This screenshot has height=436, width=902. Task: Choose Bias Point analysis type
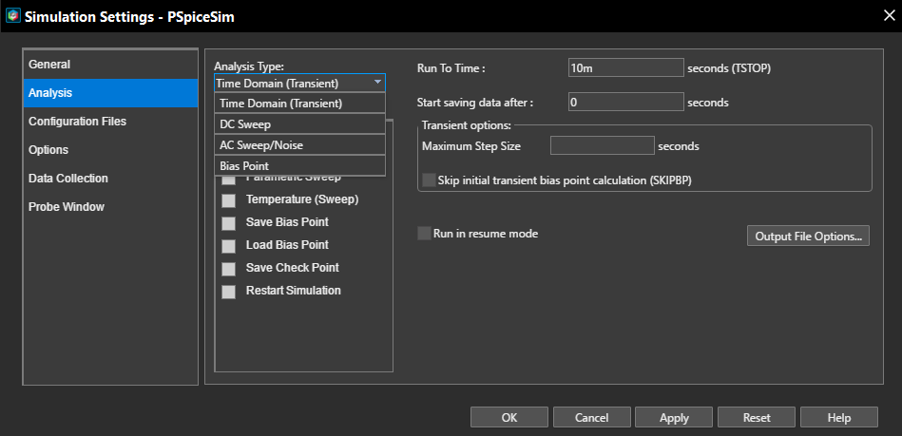300,166
